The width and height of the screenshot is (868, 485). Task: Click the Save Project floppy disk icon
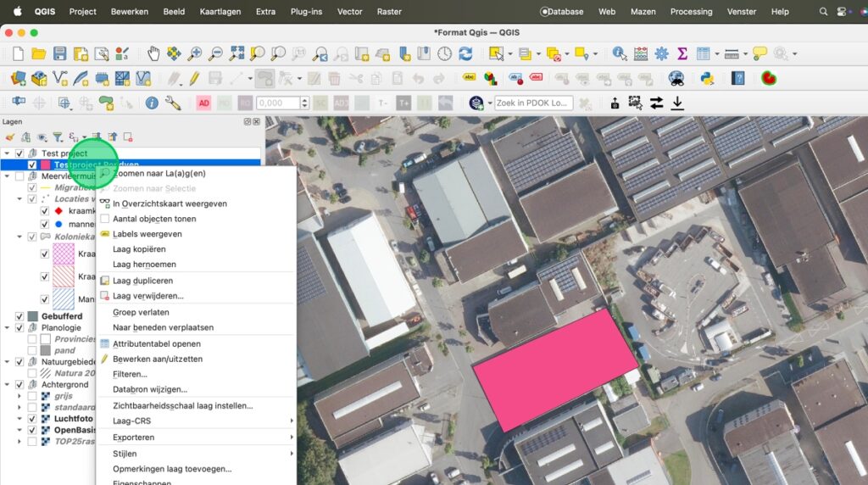click(x=59, y=53)
